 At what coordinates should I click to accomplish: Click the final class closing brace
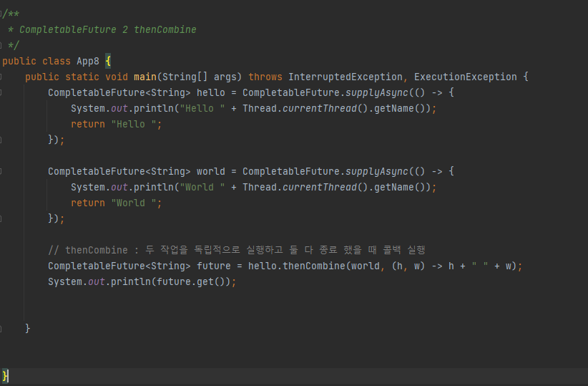[4, 376]
